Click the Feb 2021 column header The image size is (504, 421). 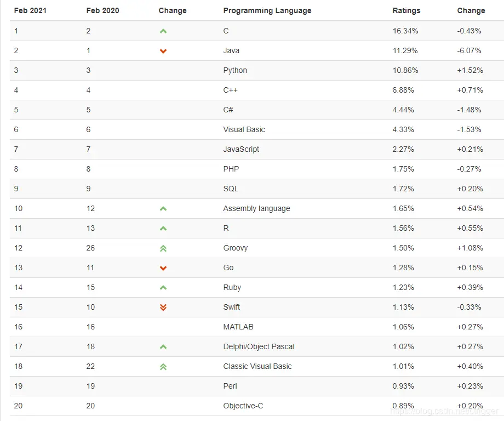click(30, 10)
